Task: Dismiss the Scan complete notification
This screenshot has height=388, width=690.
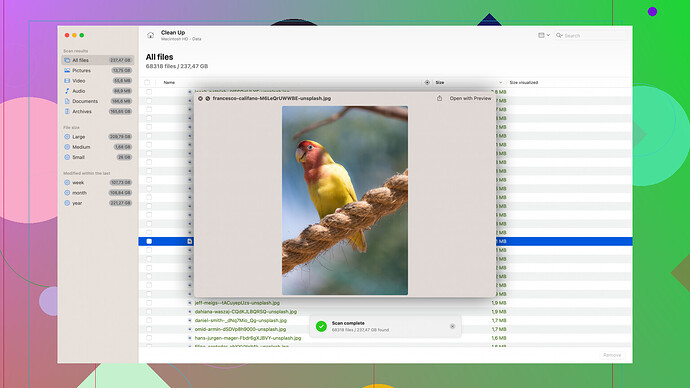Action: coord(452,326)
